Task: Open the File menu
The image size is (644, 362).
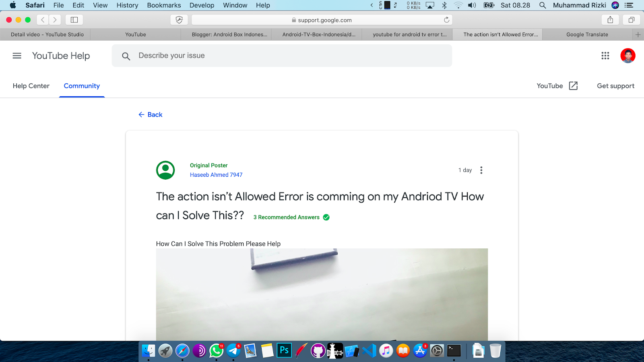Action: coord(59,5)
